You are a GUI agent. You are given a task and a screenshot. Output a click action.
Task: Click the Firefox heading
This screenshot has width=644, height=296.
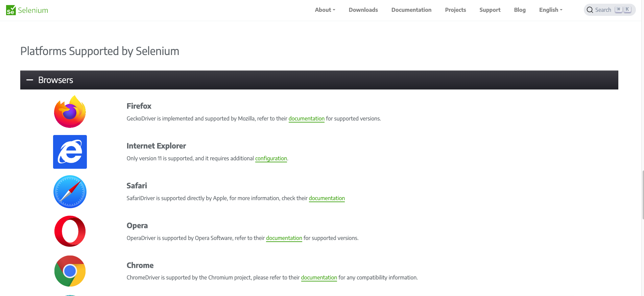tap(139, 106)
